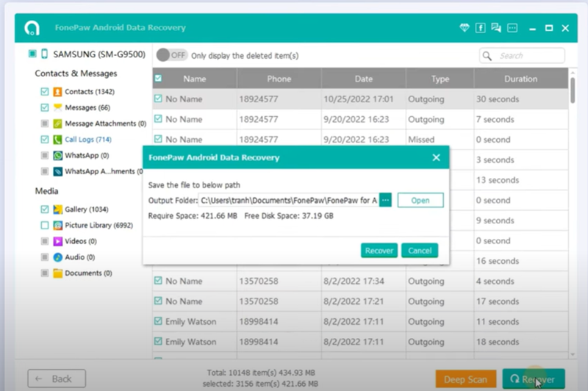Image resolution: width=588 pixels, height=391 pixels.
Task: Click the call list vertical scrollbar thumb
Action: 573,90
